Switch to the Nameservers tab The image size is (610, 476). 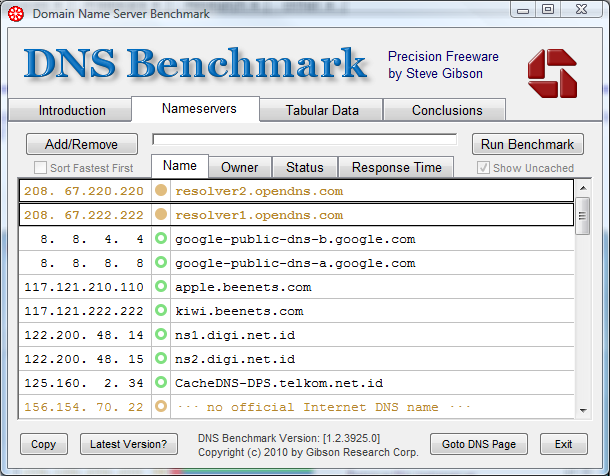point(196,109)
